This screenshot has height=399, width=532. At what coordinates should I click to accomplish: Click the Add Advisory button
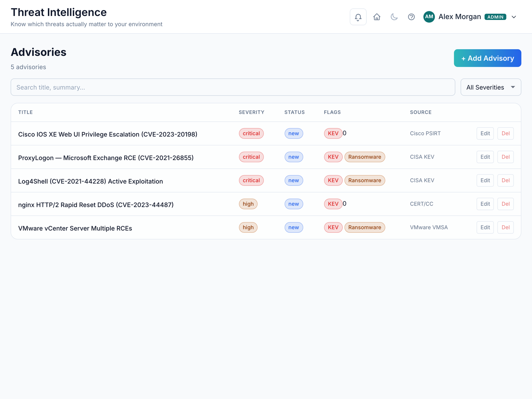[487, 58]
